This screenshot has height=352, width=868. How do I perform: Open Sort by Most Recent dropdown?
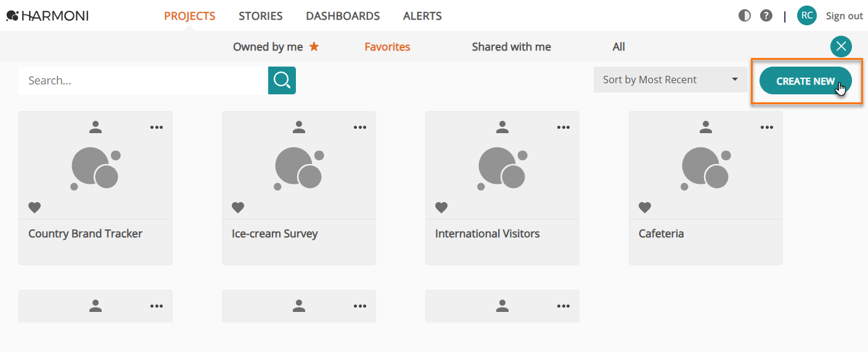671,80
